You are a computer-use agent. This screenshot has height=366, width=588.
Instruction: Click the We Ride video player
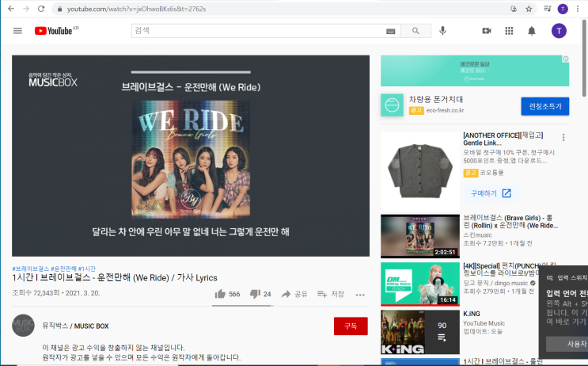click(191, 156)
